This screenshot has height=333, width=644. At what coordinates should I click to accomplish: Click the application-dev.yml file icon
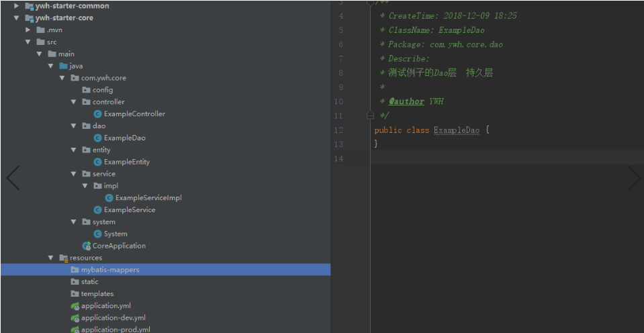point(75,318)
